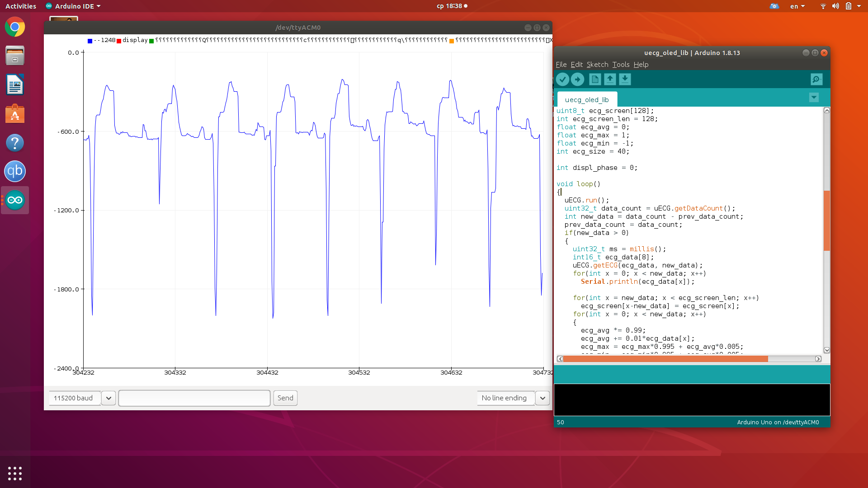868x488 pixels.
Task: Click the orange legend color square
Action: [452, 41]
